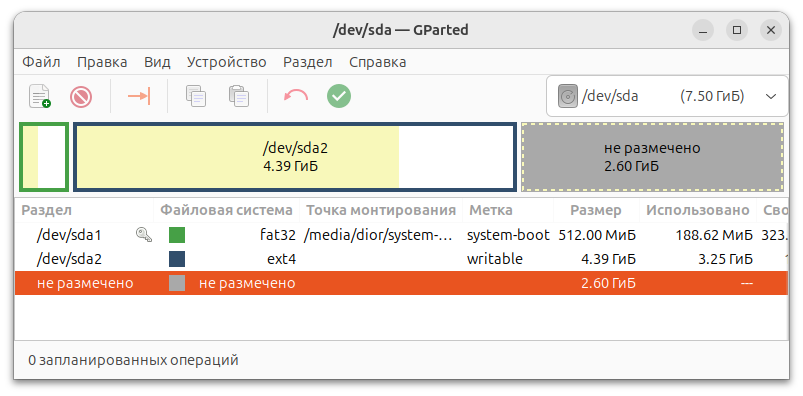Select the /dev/sda2 block in disk map
803x396 pixels.
pos(295,157)
